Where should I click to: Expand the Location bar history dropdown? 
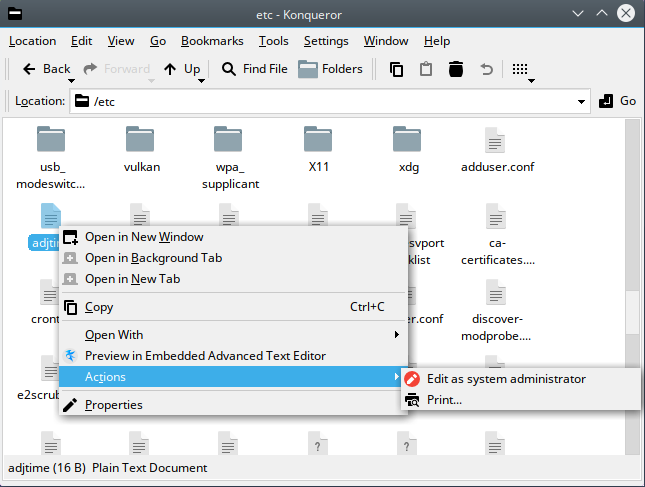[x=581, y=102]
